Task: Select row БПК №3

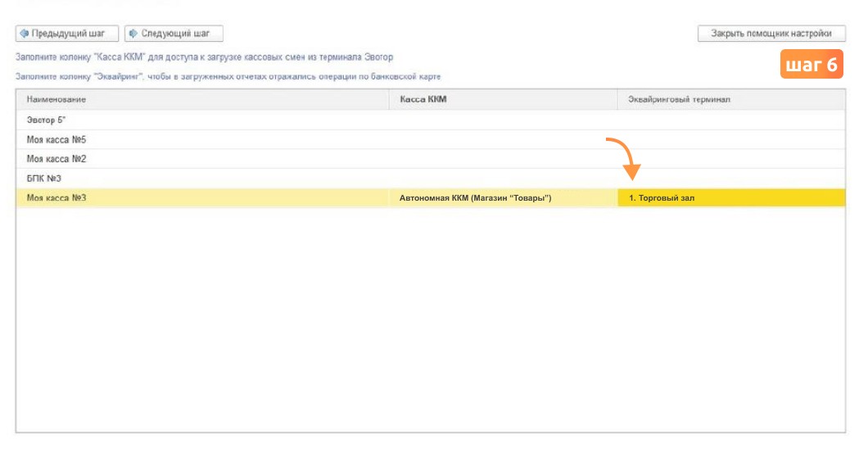Action: (x=430, y=179)
